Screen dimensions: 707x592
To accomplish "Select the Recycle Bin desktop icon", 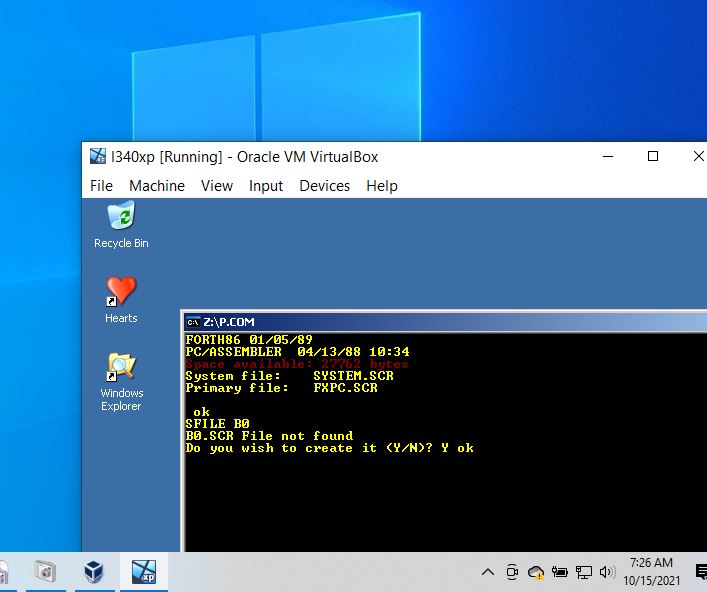I will click(121, 225).
